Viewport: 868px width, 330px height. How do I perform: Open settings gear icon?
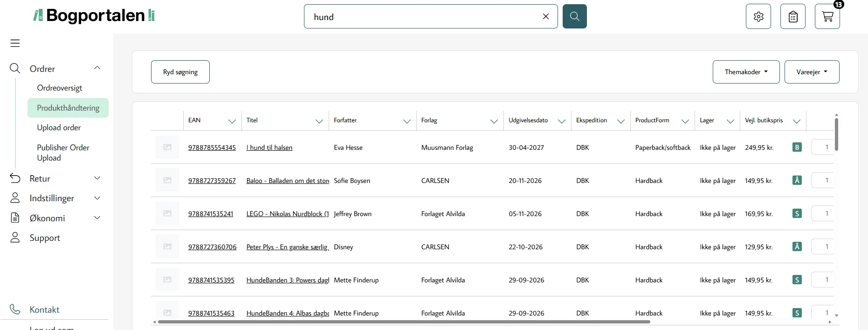pyautogui.click(x=758, y=17)
